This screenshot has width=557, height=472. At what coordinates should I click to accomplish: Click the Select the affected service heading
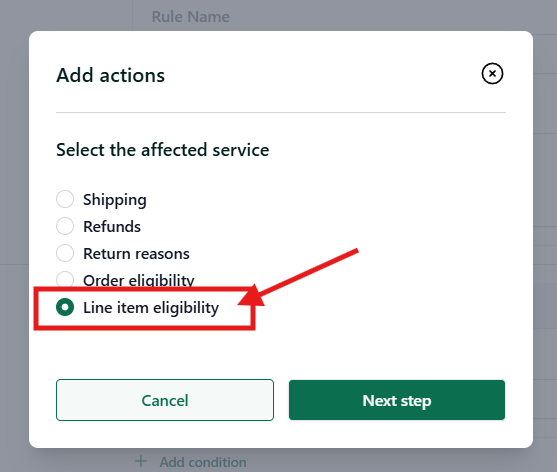163,150
